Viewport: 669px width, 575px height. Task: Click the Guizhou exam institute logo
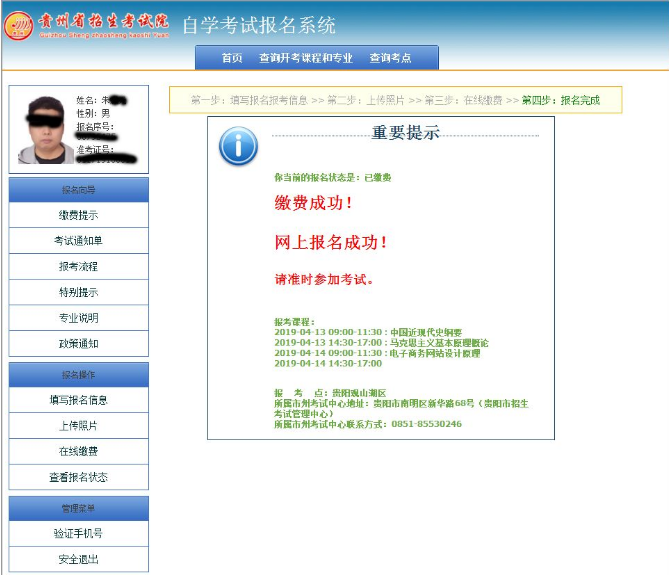tap(19, 25)
